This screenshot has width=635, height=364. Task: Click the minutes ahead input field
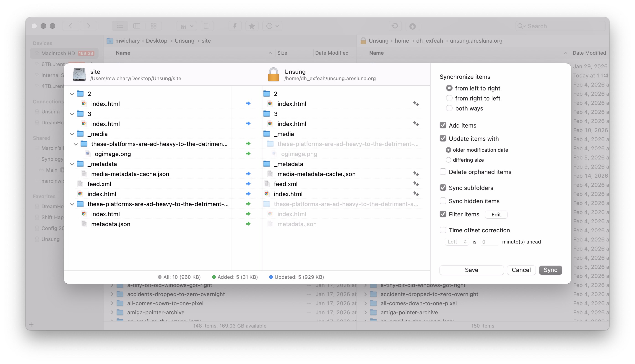(x=489, y=242)
